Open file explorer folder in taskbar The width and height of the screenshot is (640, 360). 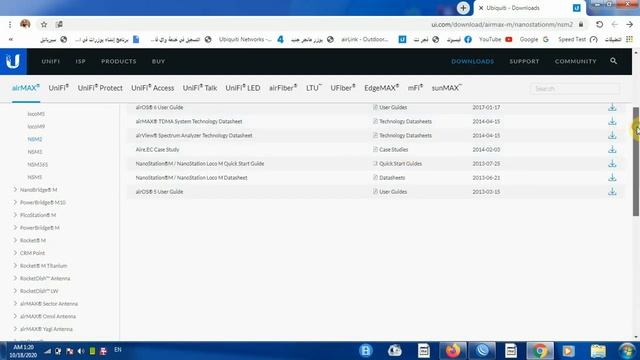tap(598, 351)
